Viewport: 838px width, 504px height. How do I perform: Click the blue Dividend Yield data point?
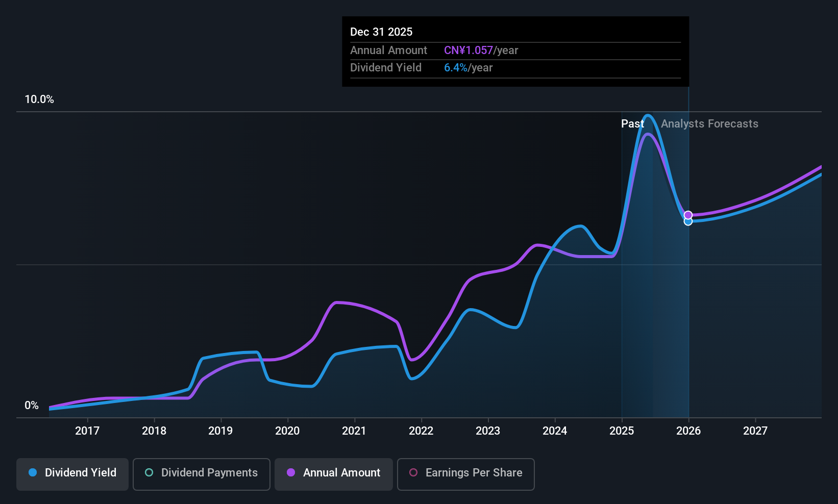688,221
